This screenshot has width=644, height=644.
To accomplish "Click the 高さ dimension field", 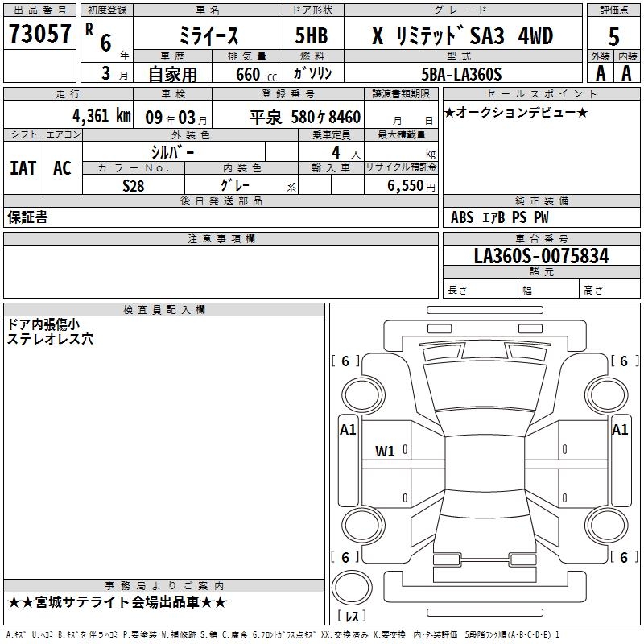I will coord(610,290).
